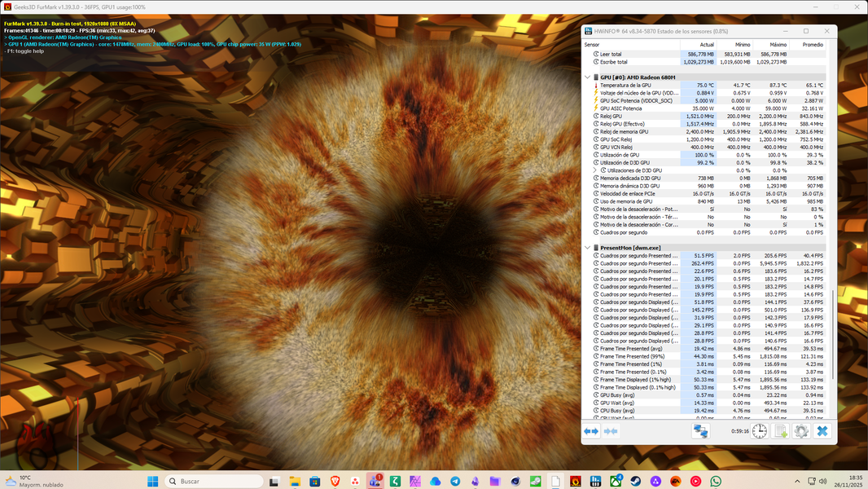The width and height of the screenshot is (868, 489).
Task: Open Telegram from the taskbar
Action: pos(455,482)
